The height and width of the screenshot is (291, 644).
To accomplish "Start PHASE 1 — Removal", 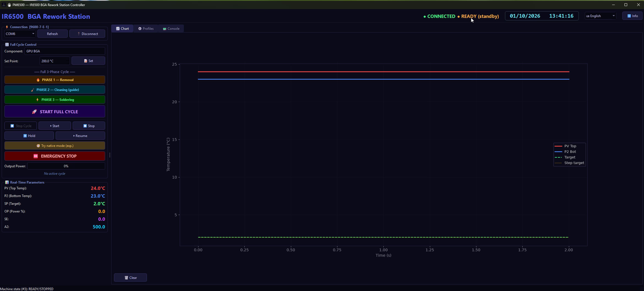I will [55, 80].
